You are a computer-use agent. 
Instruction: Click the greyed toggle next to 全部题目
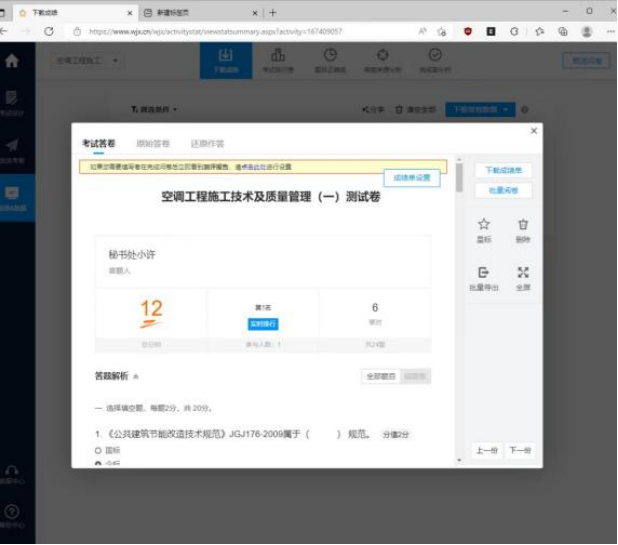coord(415,377)
